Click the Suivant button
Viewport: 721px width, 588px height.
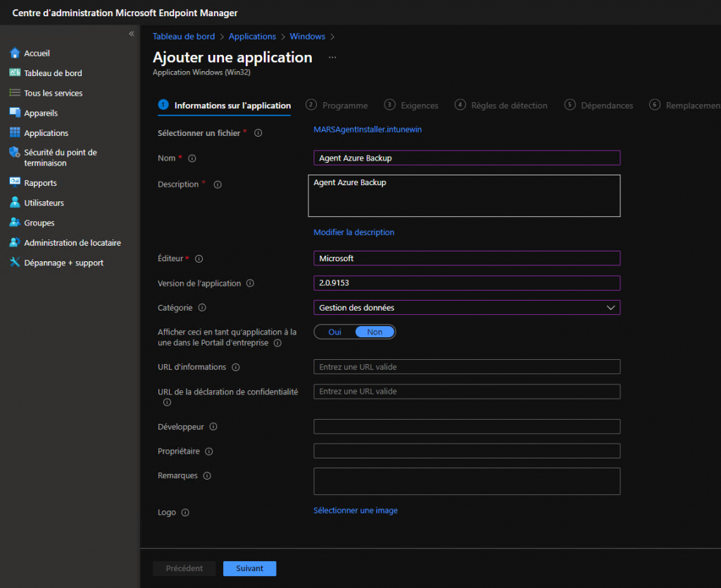(250, 568)
